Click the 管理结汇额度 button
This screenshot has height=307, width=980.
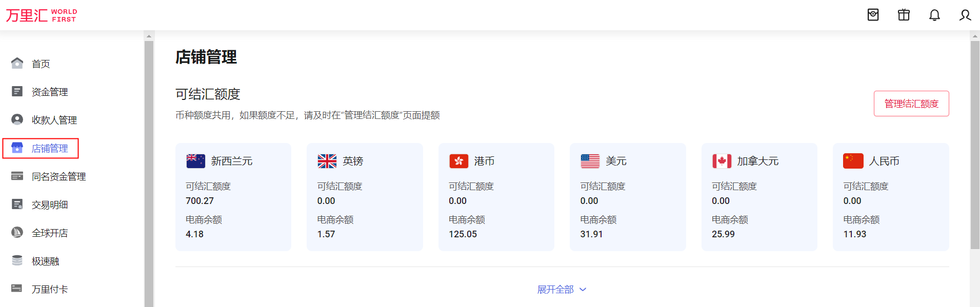click(911, 104)
